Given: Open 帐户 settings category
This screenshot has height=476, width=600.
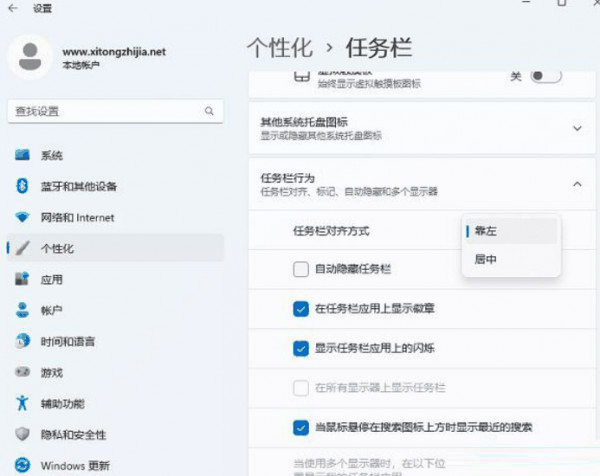Looking at the screenshot, I should coord(116,310).
